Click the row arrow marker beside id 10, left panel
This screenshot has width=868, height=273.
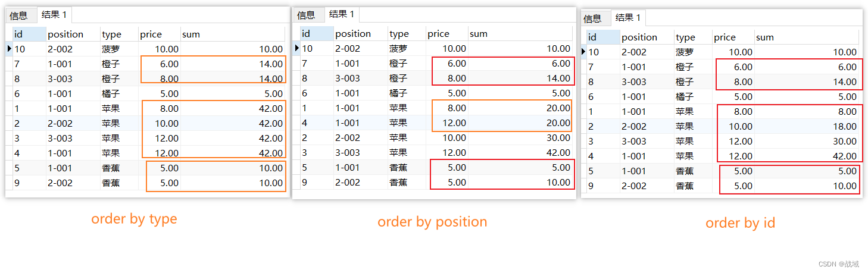[x=9, y=49]
